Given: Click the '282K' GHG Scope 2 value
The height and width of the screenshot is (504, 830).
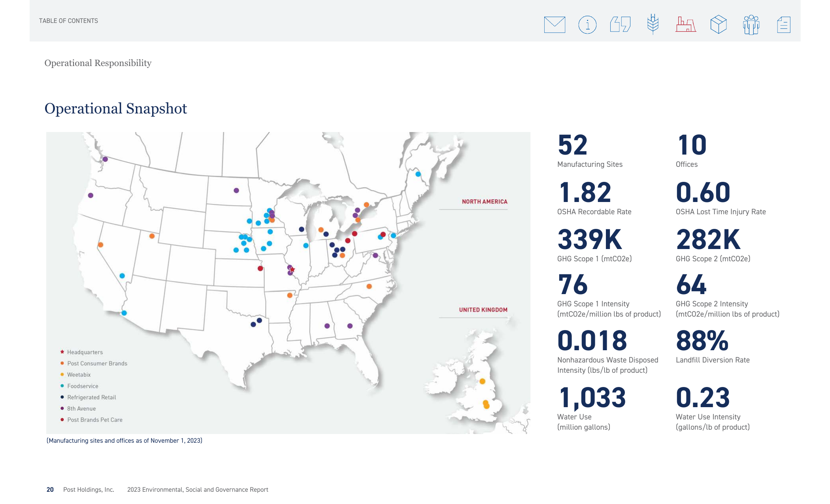Looking at the screenshot, I should tap(708, 240).
